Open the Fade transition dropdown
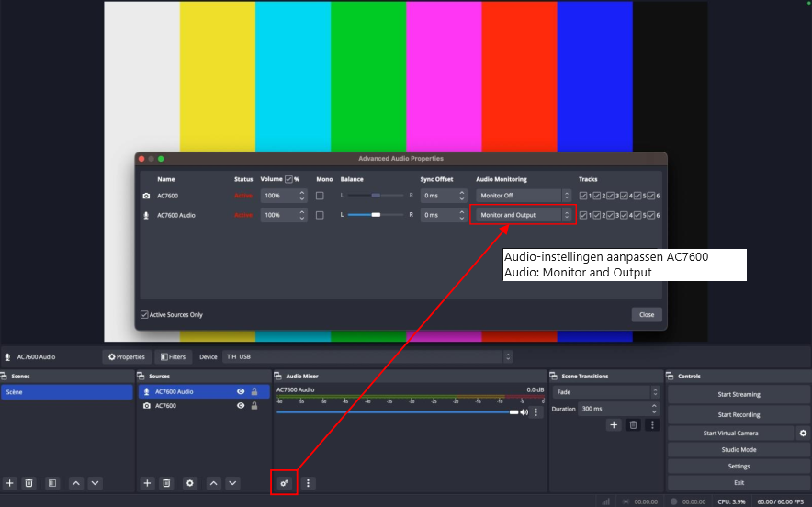812x507 pixels. tap(606, 392)
